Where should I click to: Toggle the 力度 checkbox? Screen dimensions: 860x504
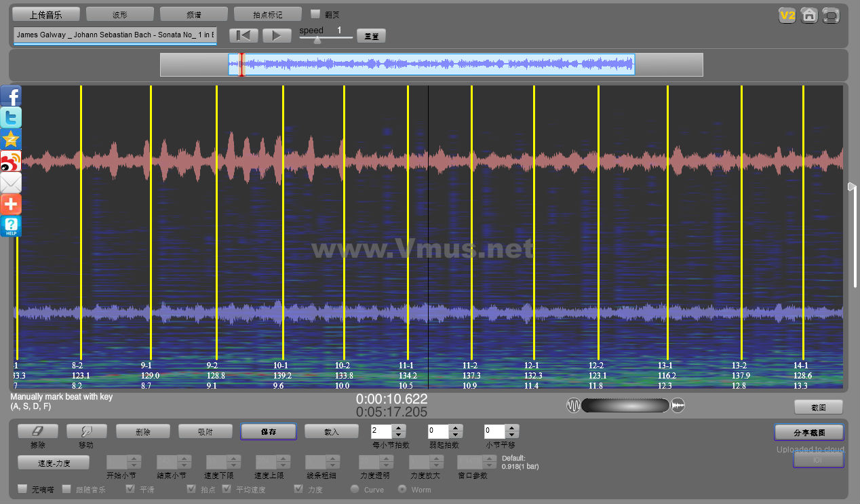click(298, 488)
